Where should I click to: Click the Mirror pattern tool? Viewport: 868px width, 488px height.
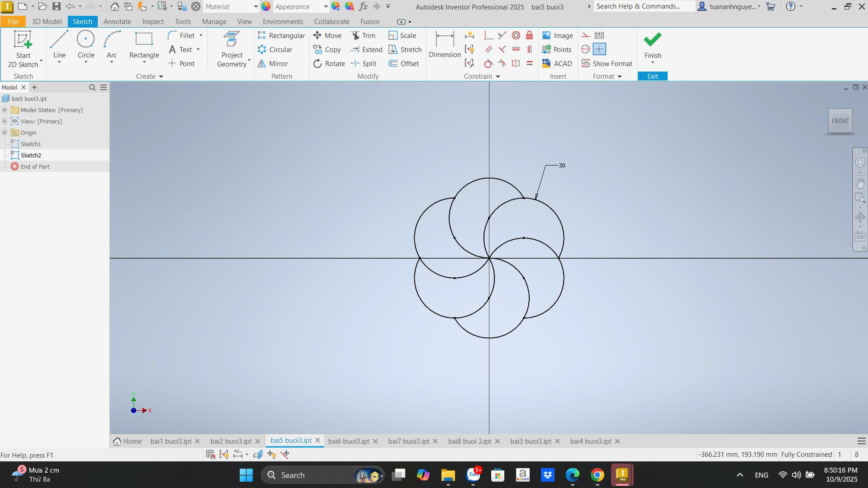click(x=273, y=64)
